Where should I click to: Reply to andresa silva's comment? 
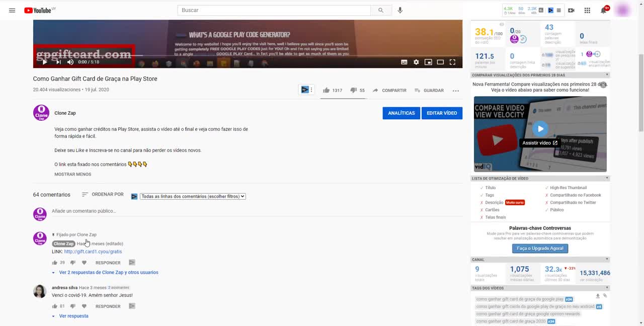108,306
